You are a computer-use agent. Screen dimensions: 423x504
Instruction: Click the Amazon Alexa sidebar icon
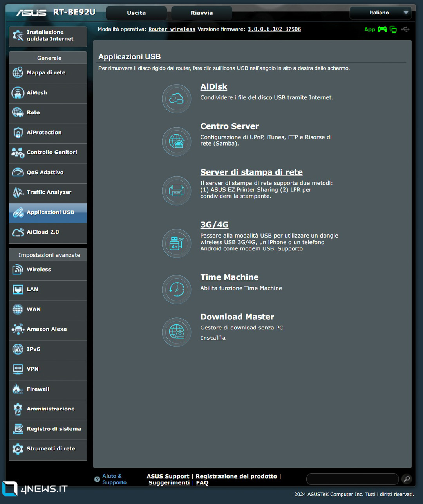[18, 329]
